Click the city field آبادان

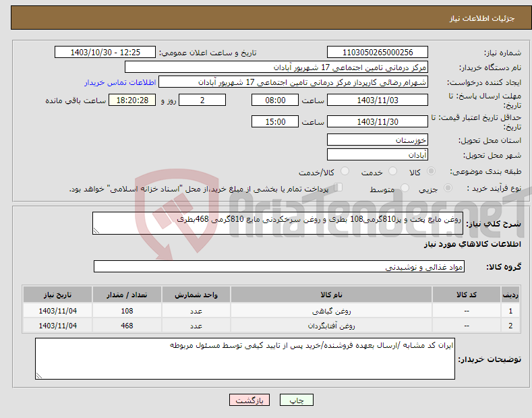click(378, 154)
